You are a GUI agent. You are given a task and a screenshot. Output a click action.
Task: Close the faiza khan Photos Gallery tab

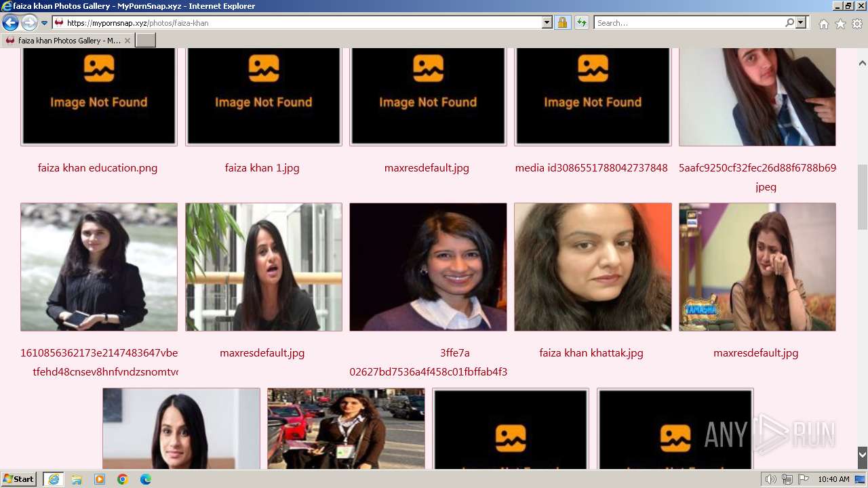pyautogui.click(x=127, y=41)
